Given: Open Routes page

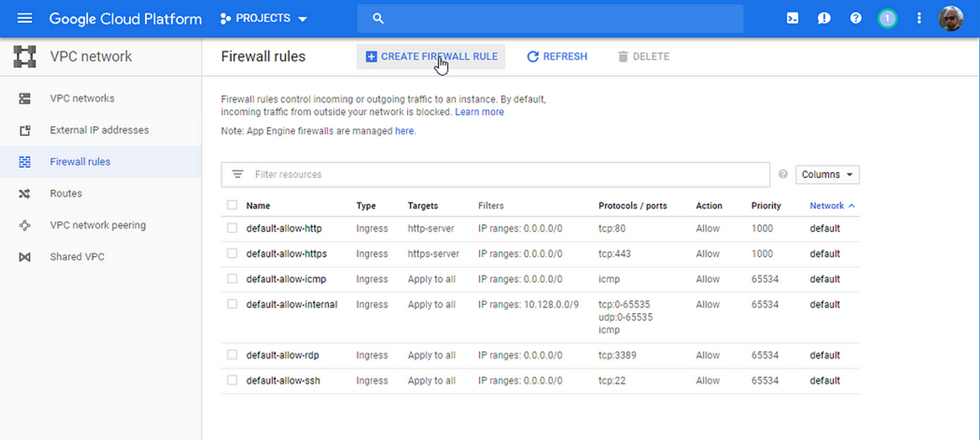Looking at the screenshot, I should point(66,193).
